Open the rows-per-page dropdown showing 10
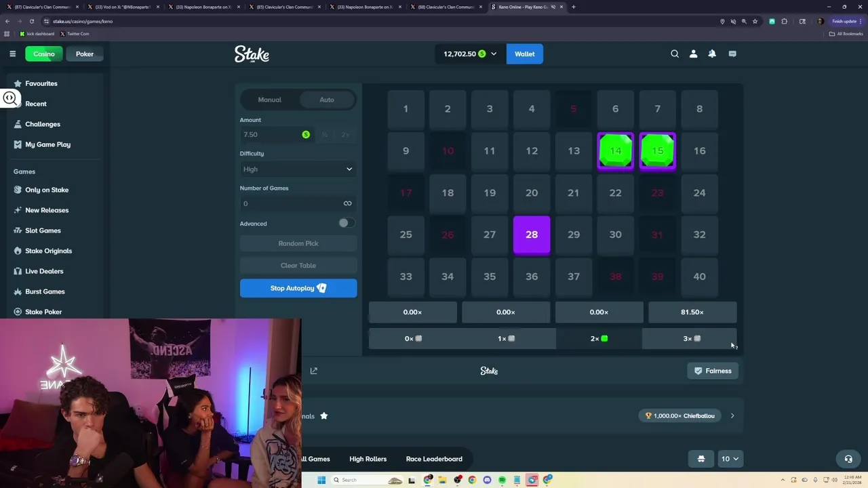 coord(730,459)
